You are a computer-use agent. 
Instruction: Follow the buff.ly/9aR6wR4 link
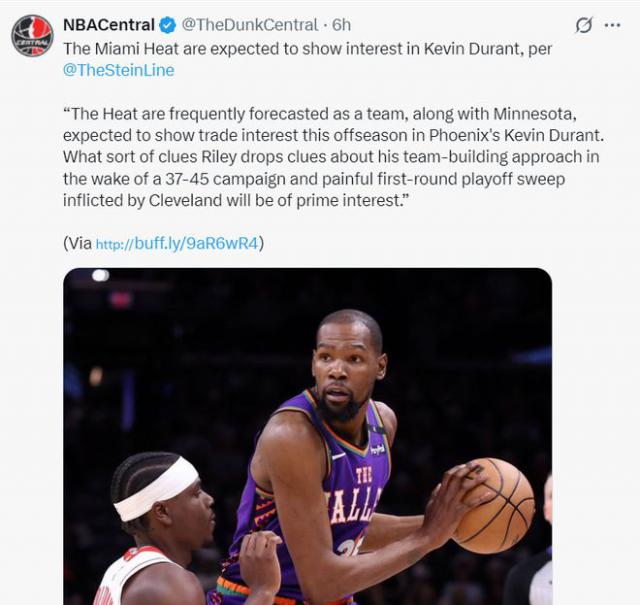pyautogui.click(x=177, y=243)
